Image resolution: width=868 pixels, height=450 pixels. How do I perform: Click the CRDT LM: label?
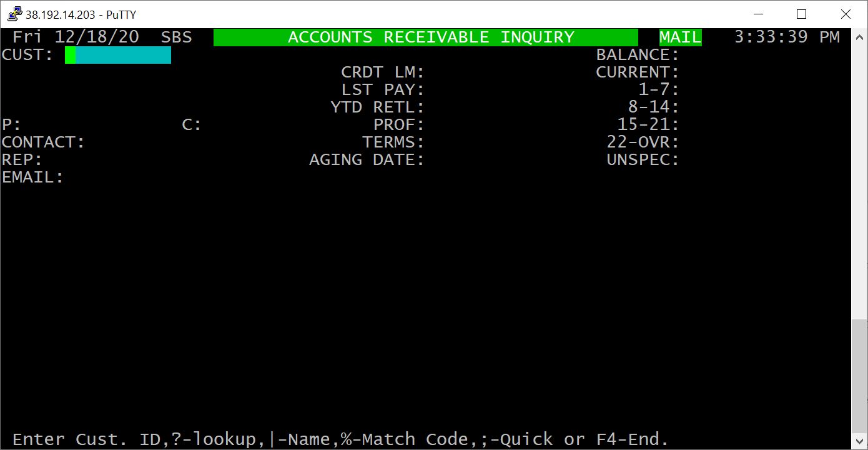point(383,72)
